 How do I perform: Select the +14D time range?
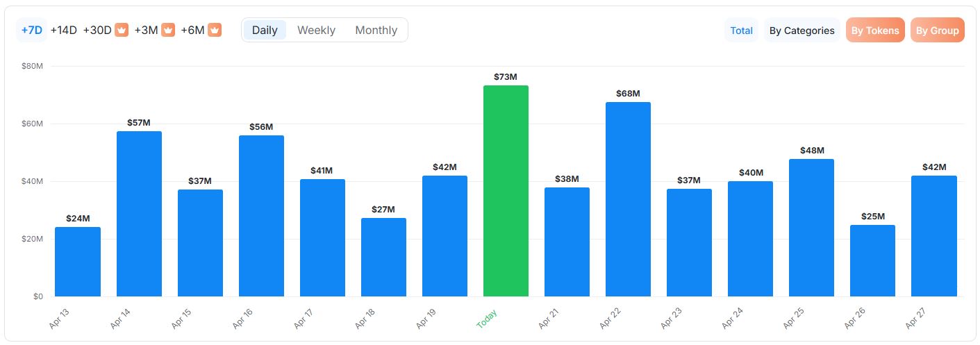(63, 31)
